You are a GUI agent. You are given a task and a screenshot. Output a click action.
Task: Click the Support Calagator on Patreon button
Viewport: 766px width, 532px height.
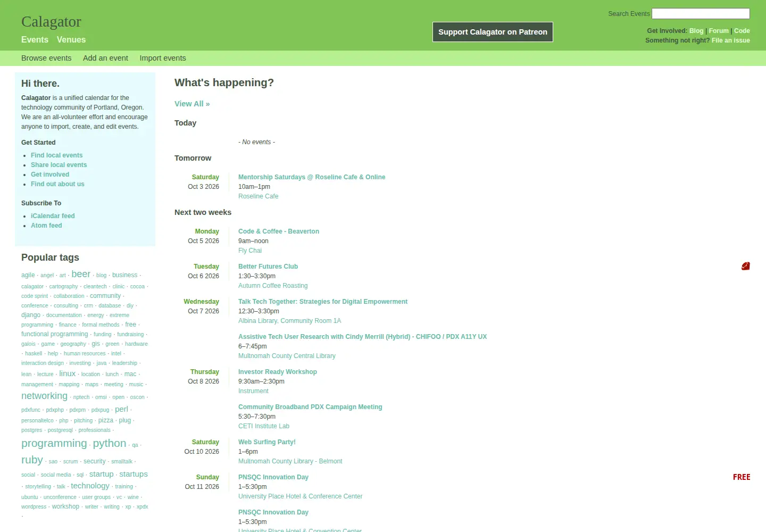493,32
